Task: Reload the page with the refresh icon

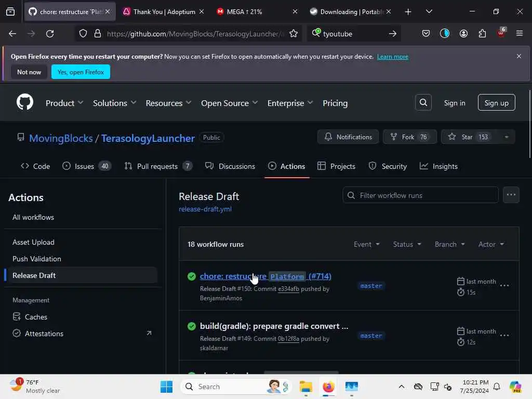Action: (x=50, y=34)
